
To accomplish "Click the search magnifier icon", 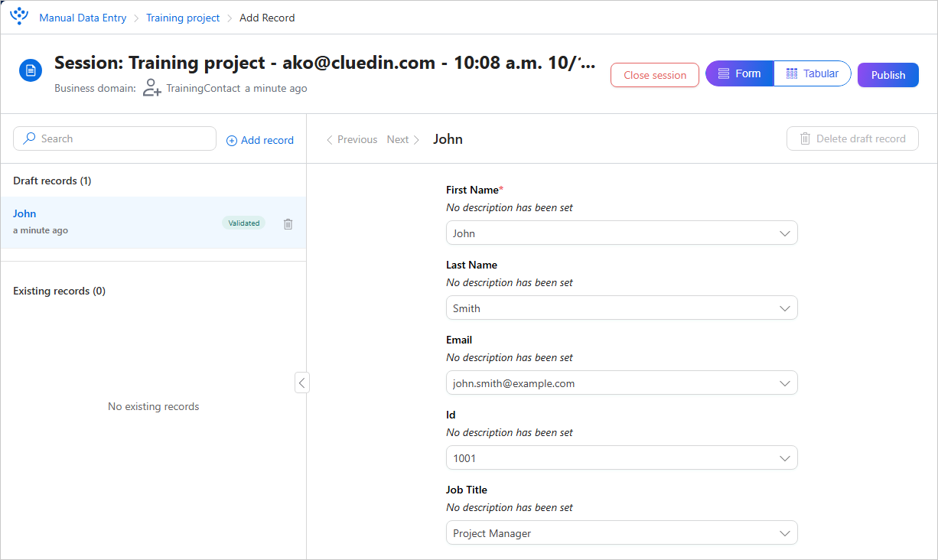I will click(29, 138).
